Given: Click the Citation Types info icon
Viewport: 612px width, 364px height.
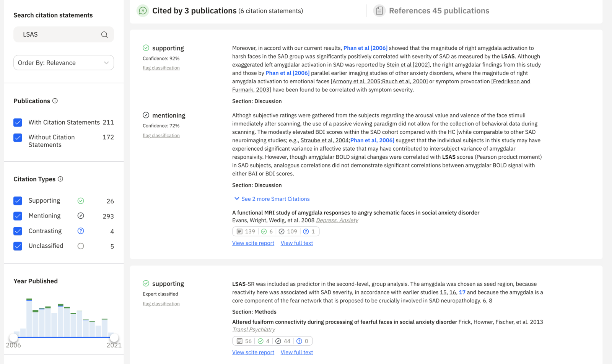Looking at the screenshot, I should tap(60, 179).
